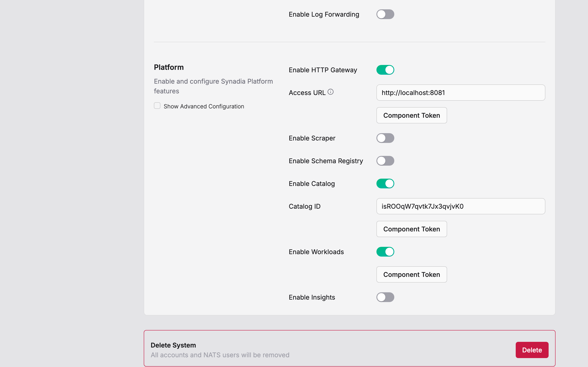The image size is (588, 367).
Task: Click the red Delete button
Action: (532, 350)
